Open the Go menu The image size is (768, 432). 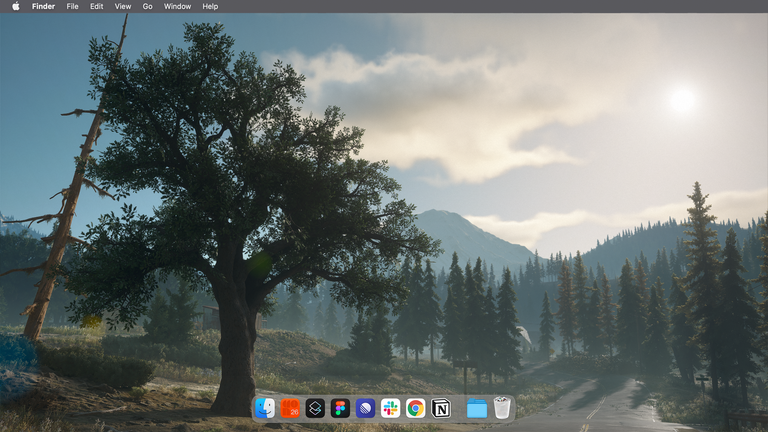pyautogui.click(x=147, y=6)
